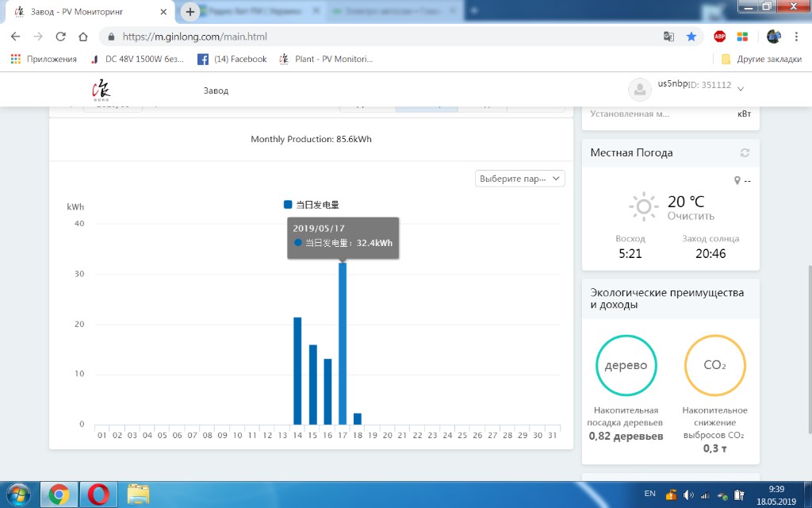Click the bar for day 14 in the chart

pos(297,371)
